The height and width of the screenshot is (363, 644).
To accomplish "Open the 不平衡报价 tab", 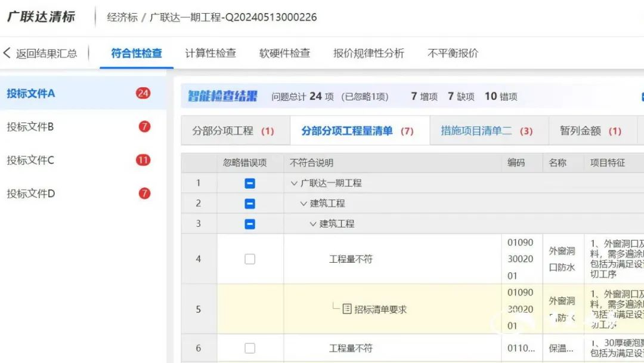I will pyautogui.click(x=453, y=53).
